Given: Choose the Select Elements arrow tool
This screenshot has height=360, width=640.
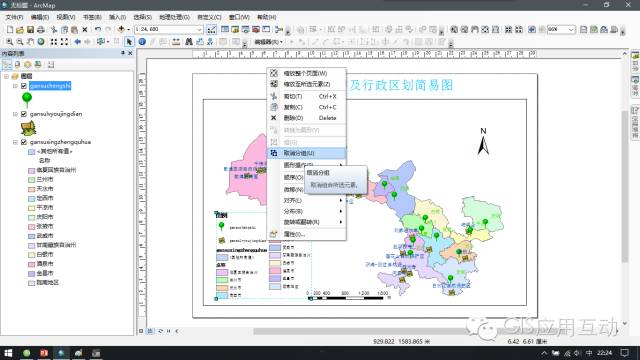Looking at the screenshot, I should pyautogui.click(x=129, y=42).
